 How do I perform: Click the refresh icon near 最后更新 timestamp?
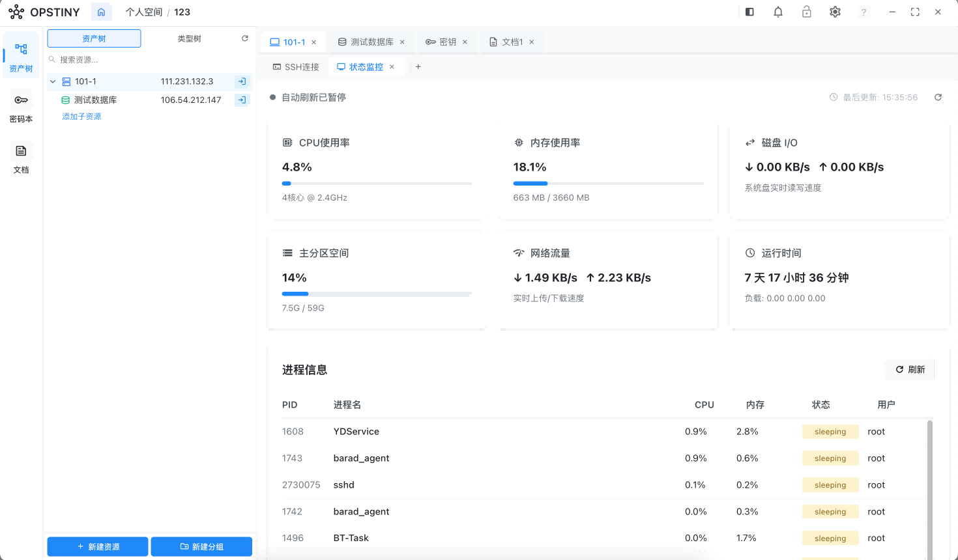[x=938, y=96]
